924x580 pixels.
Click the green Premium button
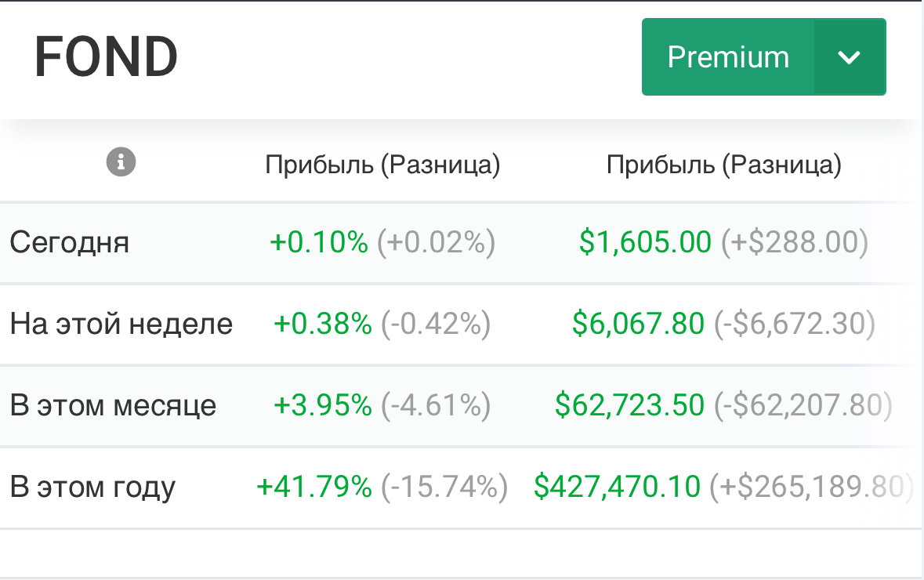(728, 57)
